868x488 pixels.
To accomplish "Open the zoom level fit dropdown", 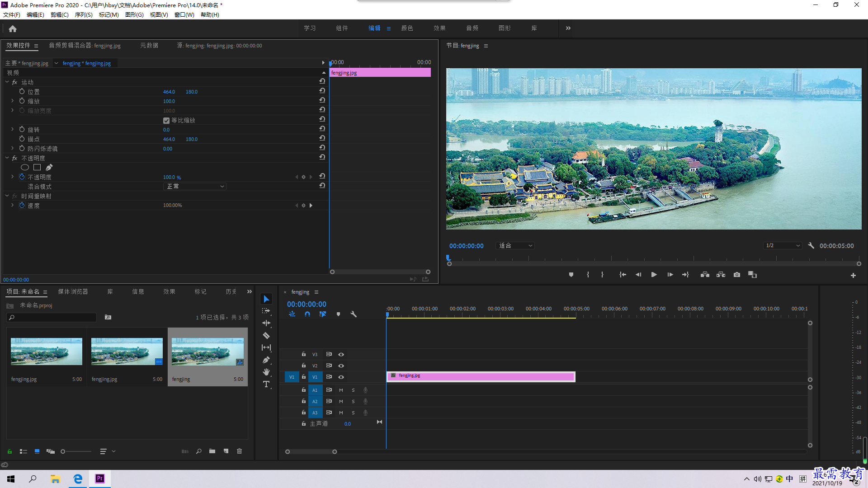I will click(515, 246).
